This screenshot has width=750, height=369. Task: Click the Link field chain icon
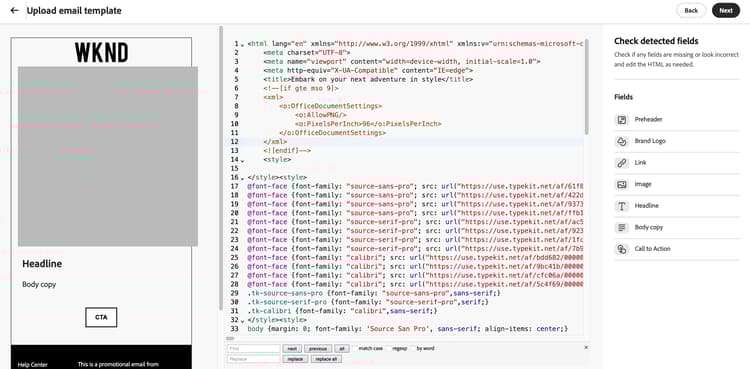621,163
